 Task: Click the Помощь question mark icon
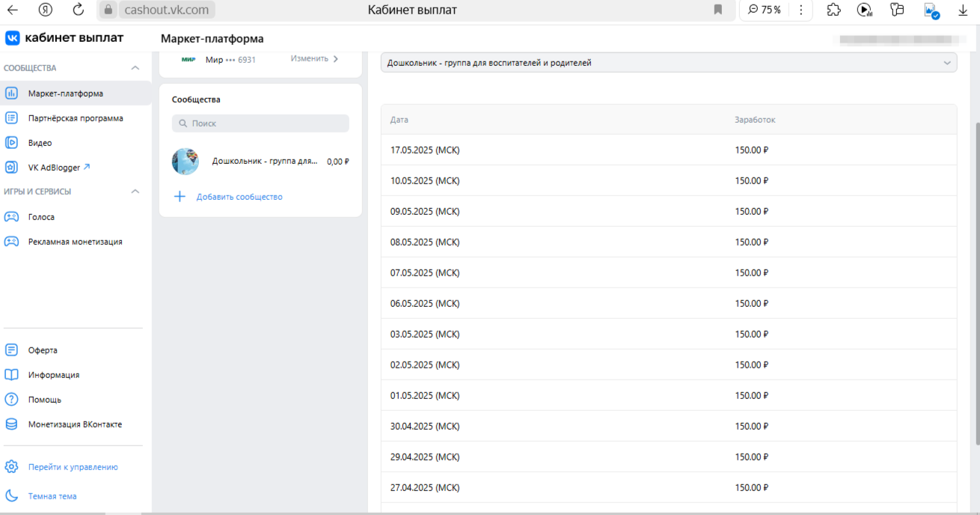pyautogui.click(x=11, y=400)
